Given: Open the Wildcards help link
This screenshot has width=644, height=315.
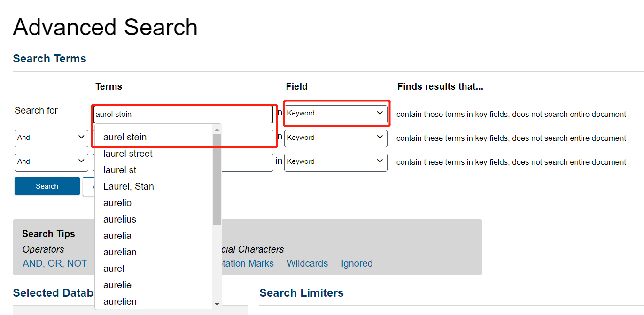Looking at the screenshot, I should 307,263.
